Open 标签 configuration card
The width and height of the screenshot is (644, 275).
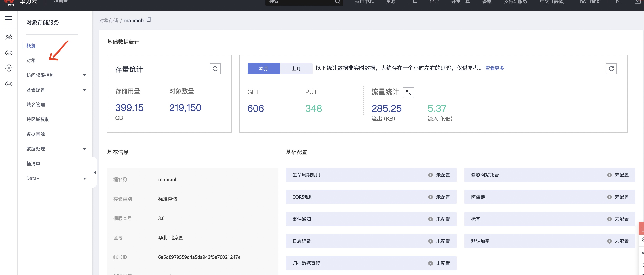pos(550,219)
